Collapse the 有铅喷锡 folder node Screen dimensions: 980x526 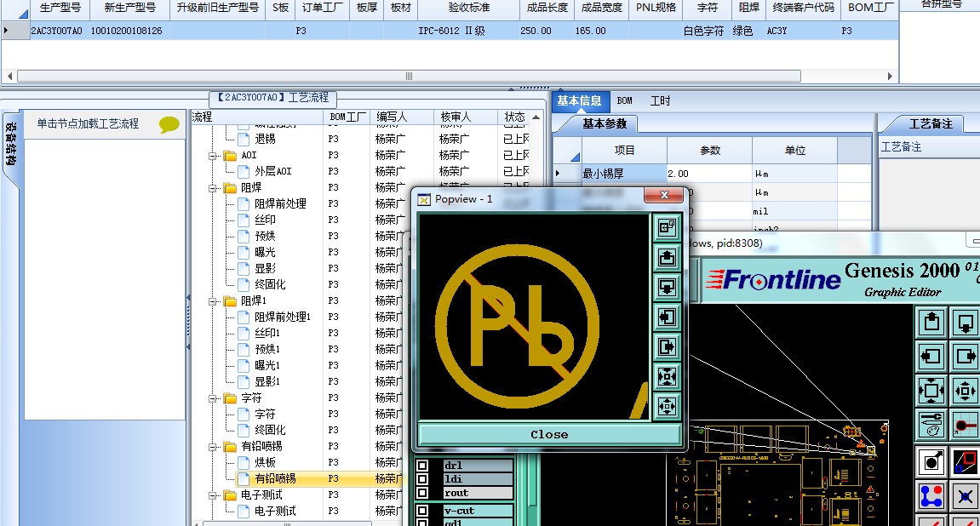click(x=213, y=447)
